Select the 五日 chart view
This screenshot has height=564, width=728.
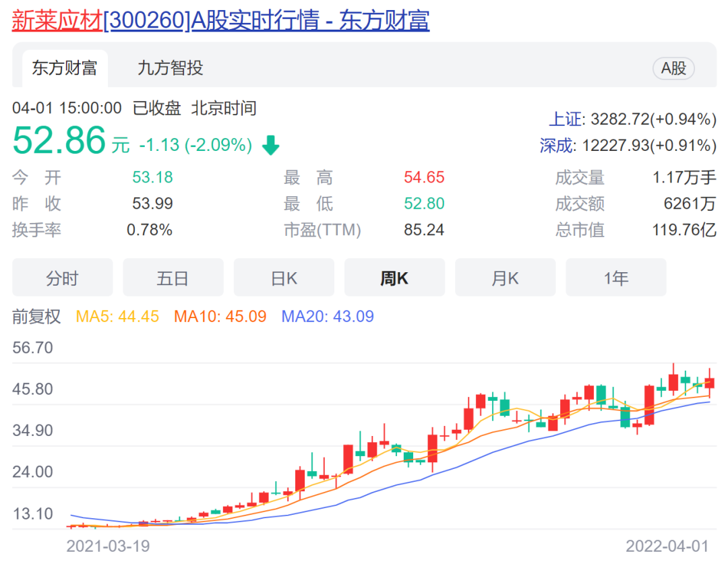pyautogui.click(x=173, y=278)
